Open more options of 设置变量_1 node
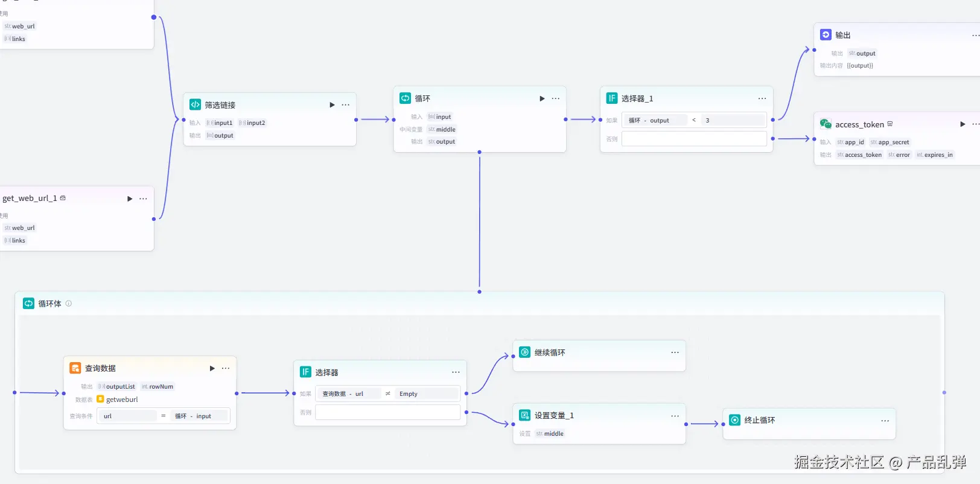Viewport: 980px width, 484px height. click(675, 416)
